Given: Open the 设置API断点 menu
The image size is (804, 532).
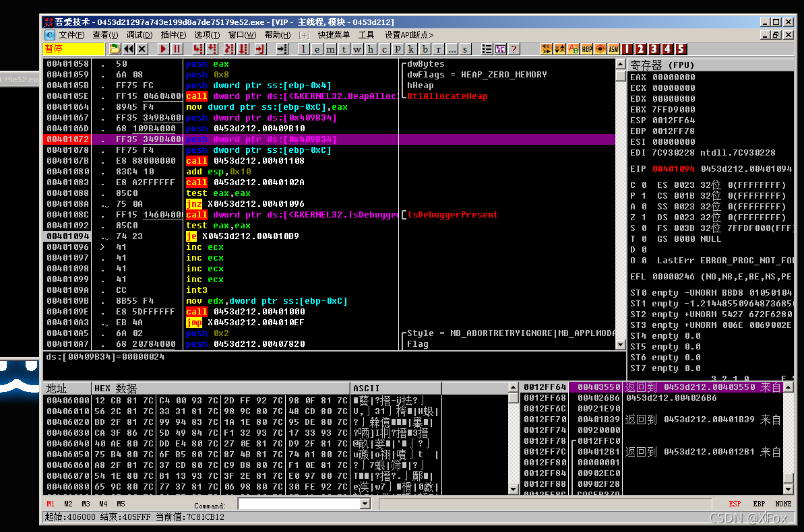Looking at the screenshot, I should 409,35.
